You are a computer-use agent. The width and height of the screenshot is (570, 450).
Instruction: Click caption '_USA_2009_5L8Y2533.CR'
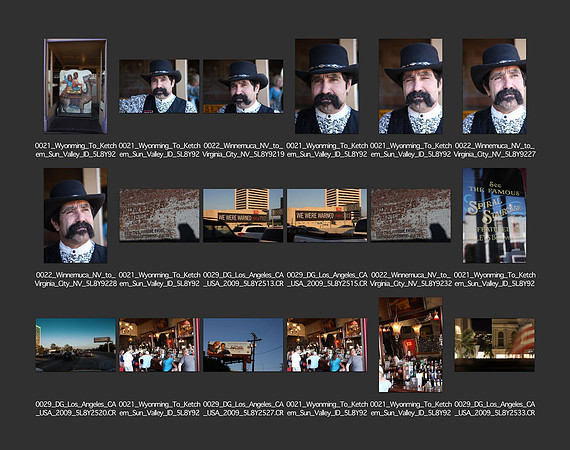pyautogui.click(x=494, y=413)
